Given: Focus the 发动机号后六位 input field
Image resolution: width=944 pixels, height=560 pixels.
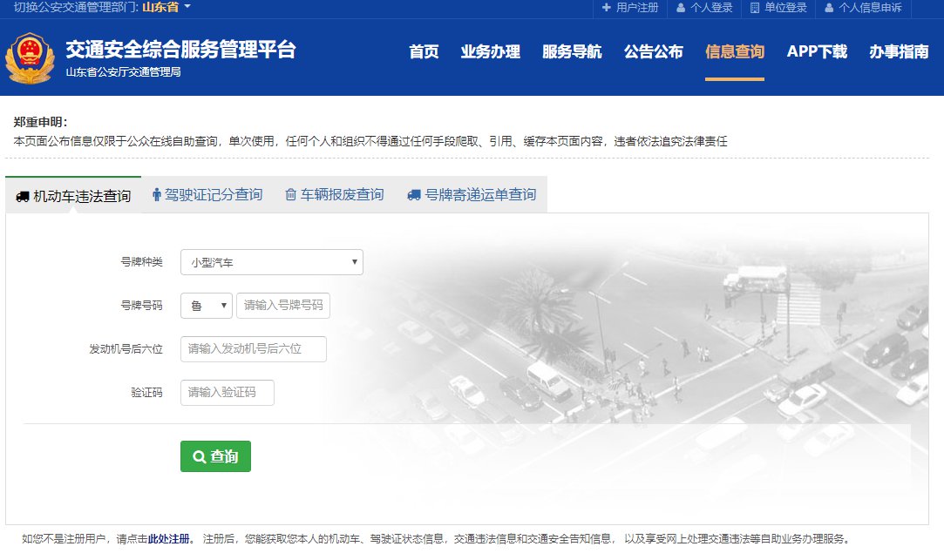Looking at the screenshot, I should coord(253,349).
